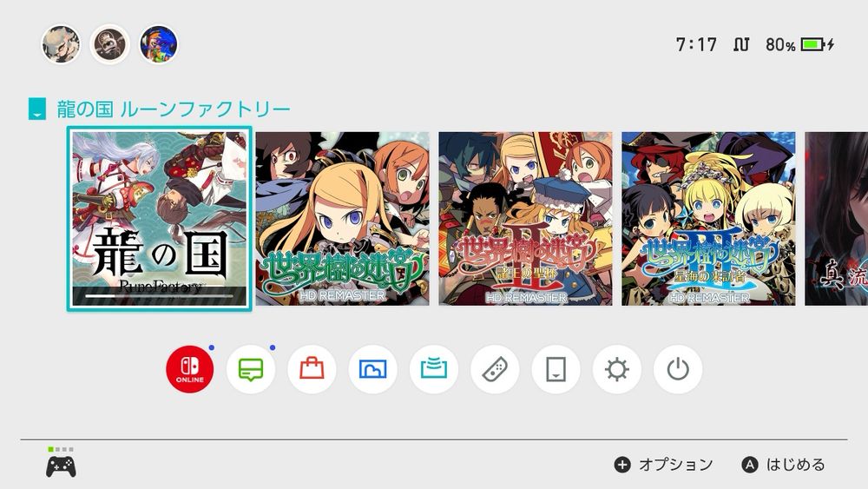
Task: Launch 龍の国 Rune Factory game tile
Action: (160, 219)
